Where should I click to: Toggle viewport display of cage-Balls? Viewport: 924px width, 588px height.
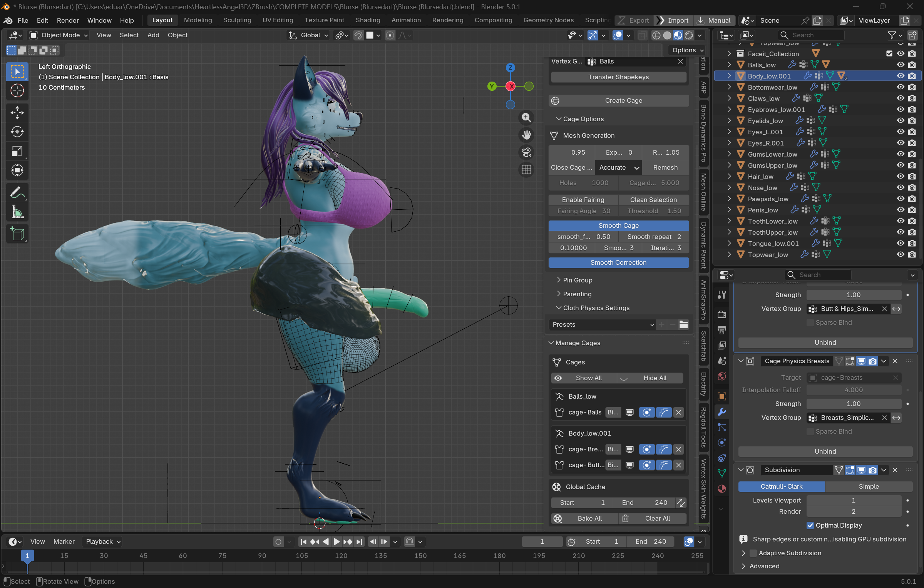(x=629, y=413)
